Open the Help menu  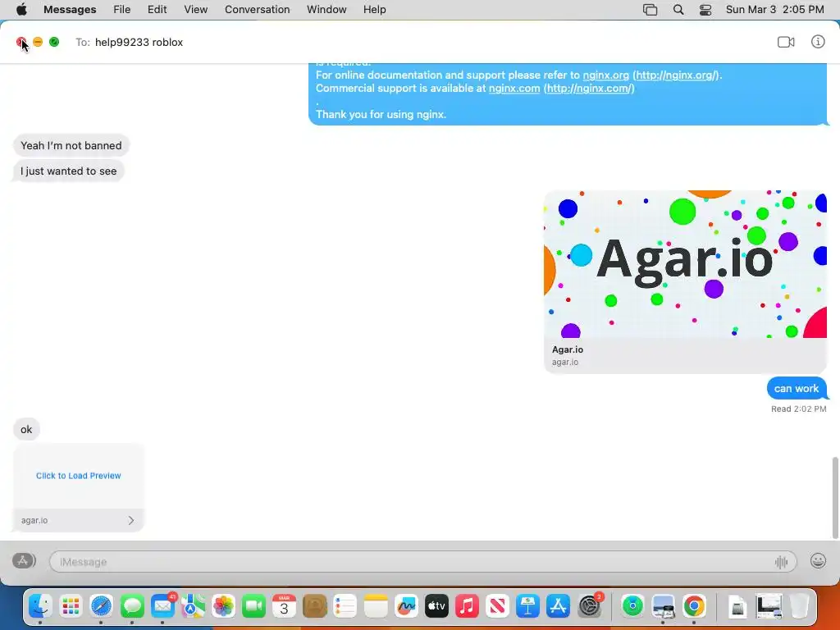point(374,10)
